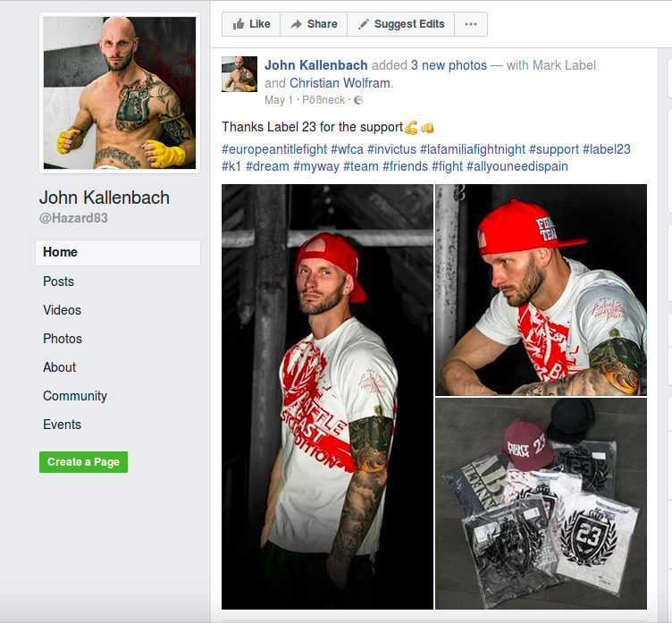The height and width of the screenshot is (623, 672).
Task: Open the three-dot more options menu
Action: click(471, 24)
